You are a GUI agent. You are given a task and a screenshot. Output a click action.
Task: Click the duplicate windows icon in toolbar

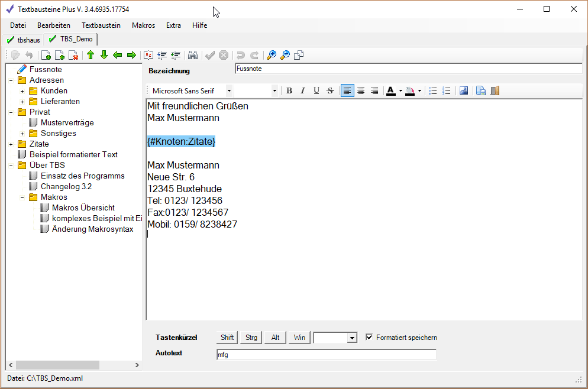pyautogui.click(x=299, y=55)
